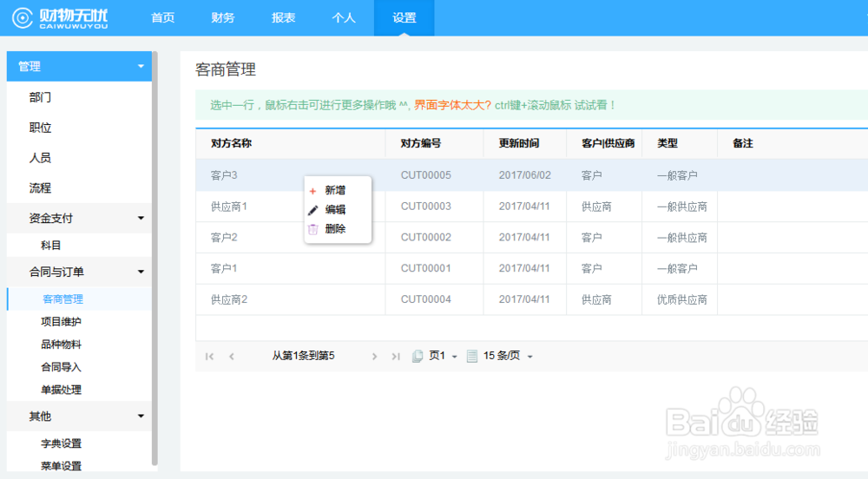Click the 备注 column header
868x479 pixels.
point(742,143)
